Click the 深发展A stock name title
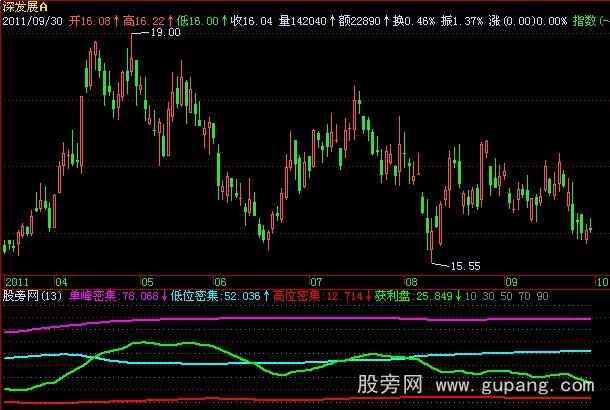This screenshot has height=410, width=610. 26,6
